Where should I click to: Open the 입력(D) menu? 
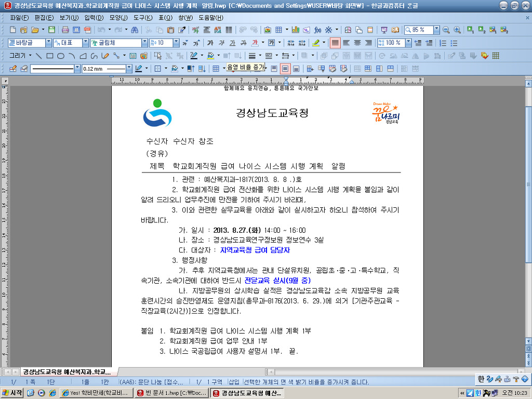[x=94, y=18]
